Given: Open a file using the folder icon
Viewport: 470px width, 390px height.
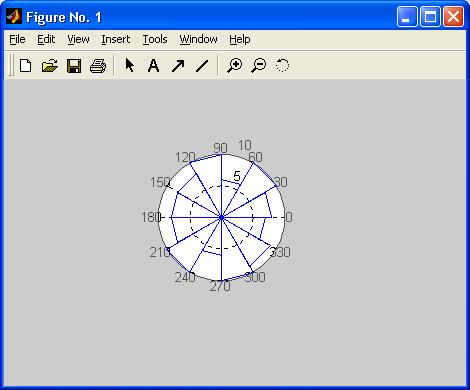Looking at the screenshot, I should (x=50, y=65).
